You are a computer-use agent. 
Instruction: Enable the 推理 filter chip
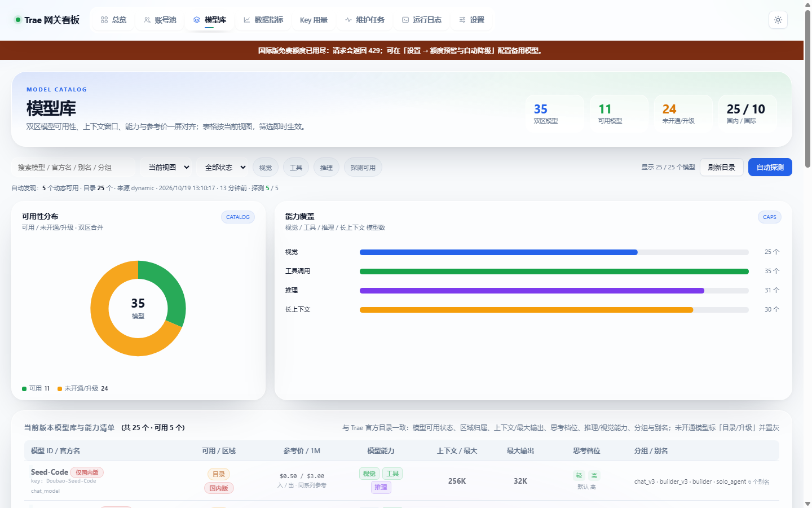tap(326, 167)
